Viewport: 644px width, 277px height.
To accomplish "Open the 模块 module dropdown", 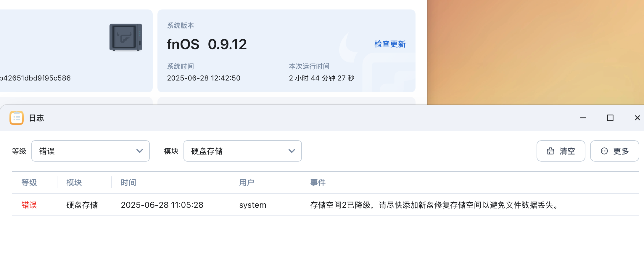I will point(243,151).
